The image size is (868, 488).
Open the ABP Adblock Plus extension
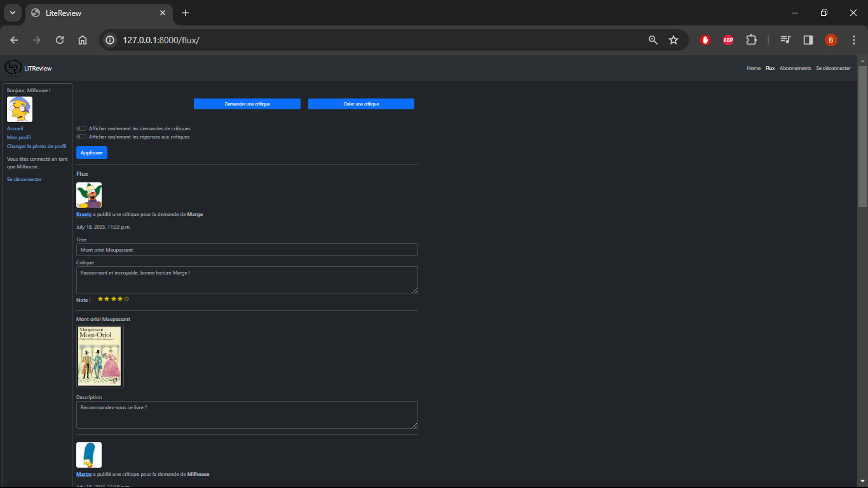coord(728,40)
